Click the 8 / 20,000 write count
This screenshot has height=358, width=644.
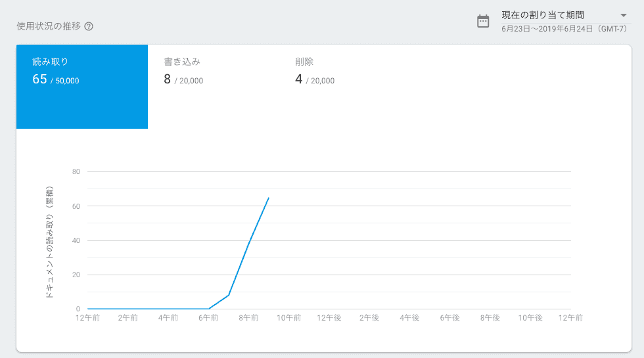click(x=183, y=80)
